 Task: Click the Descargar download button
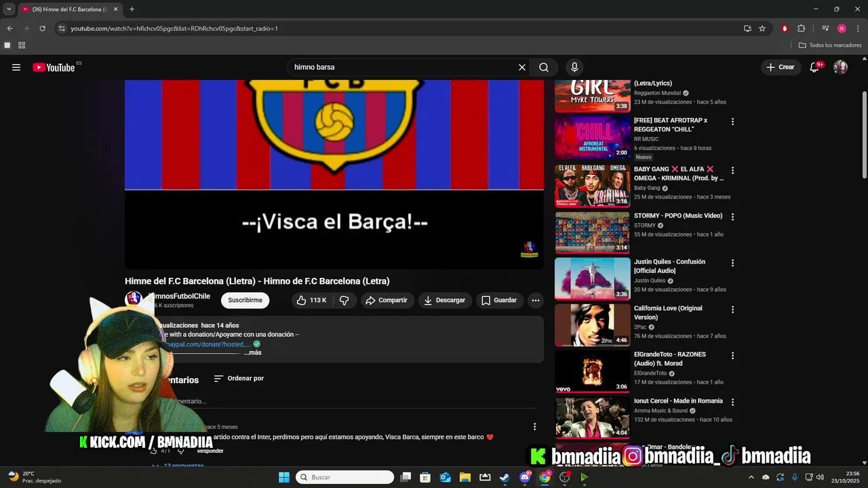tap(444, 300)
